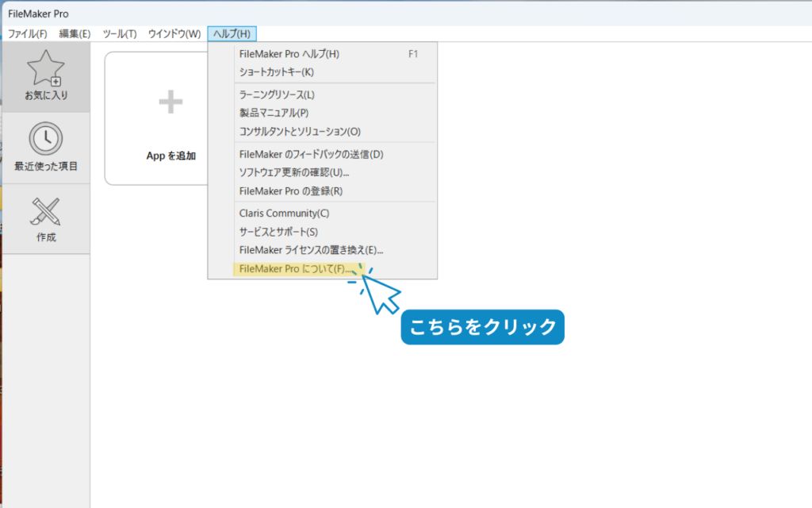
Task: Select the Create pencil and brush icon
Action: (x=46, y=211)
